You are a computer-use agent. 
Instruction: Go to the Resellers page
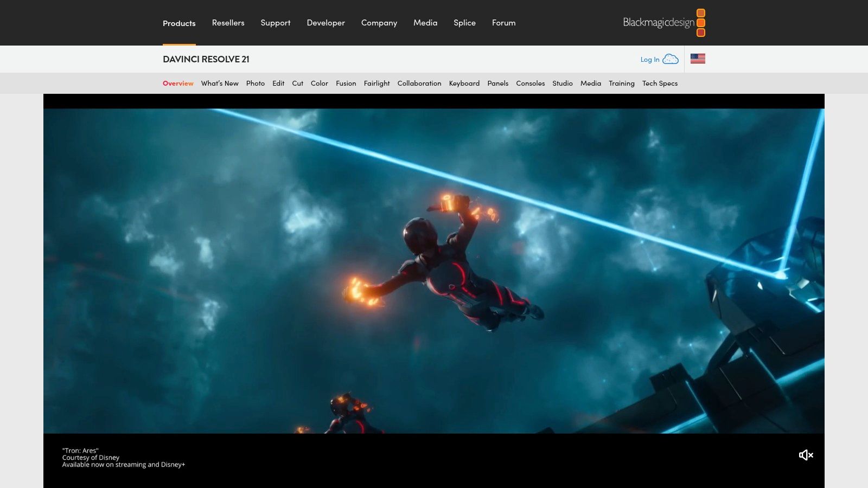pyautogui.click(x=228, y=23)
